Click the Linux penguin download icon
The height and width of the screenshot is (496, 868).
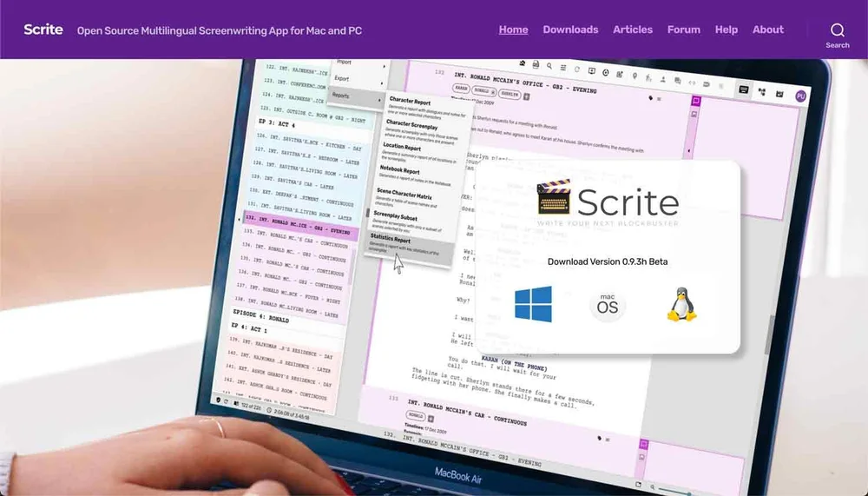(681, 304)
